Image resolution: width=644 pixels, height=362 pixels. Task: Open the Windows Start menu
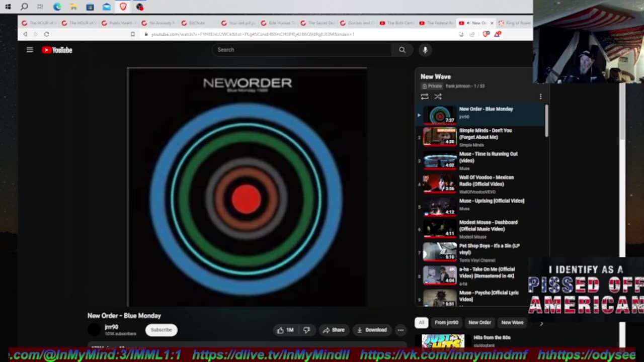(8, 7)
